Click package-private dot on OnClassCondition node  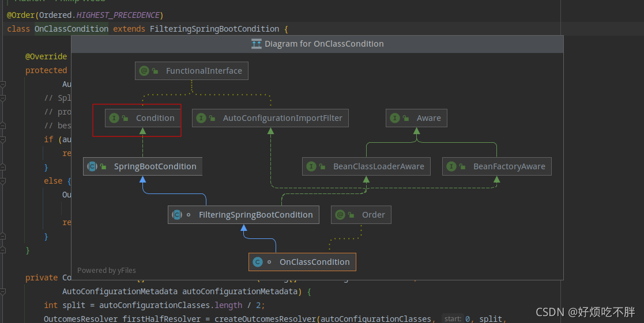point(269,262)
